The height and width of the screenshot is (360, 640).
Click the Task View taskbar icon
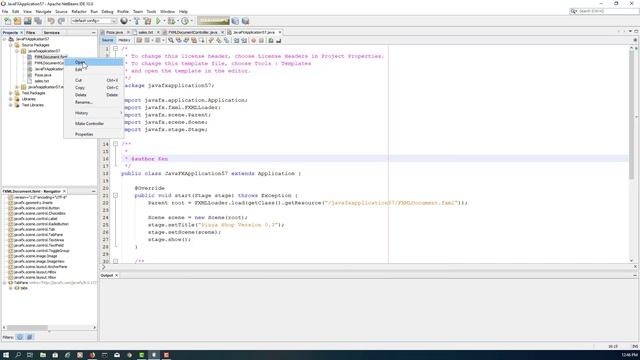[30, 355]
